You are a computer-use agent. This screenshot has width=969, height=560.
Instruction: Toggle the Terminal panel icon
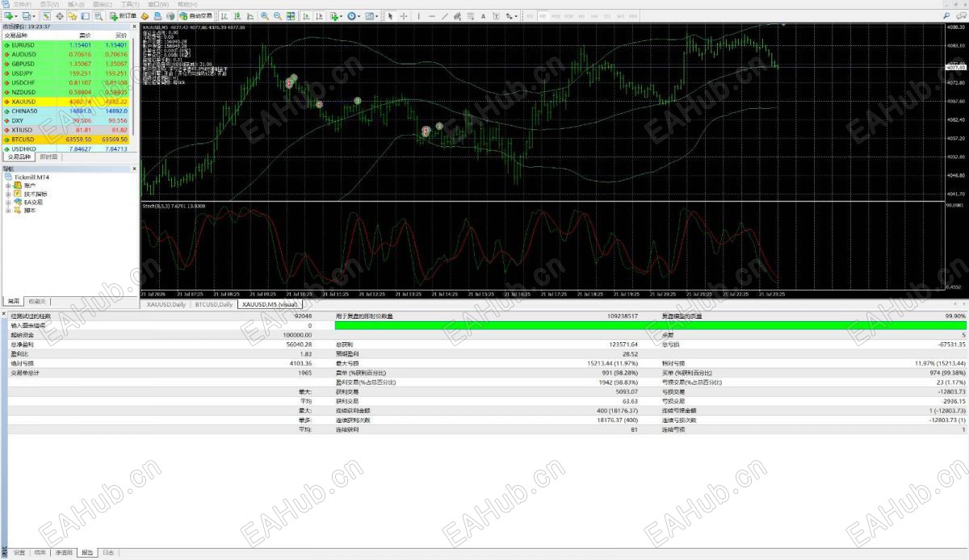coord(85,16)
